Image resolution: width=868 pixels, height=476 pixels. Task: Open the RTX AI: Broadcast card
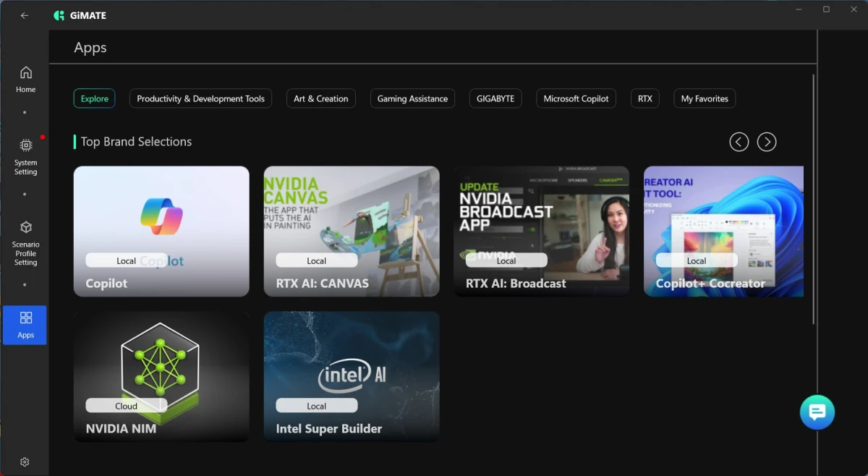[542, 231]
